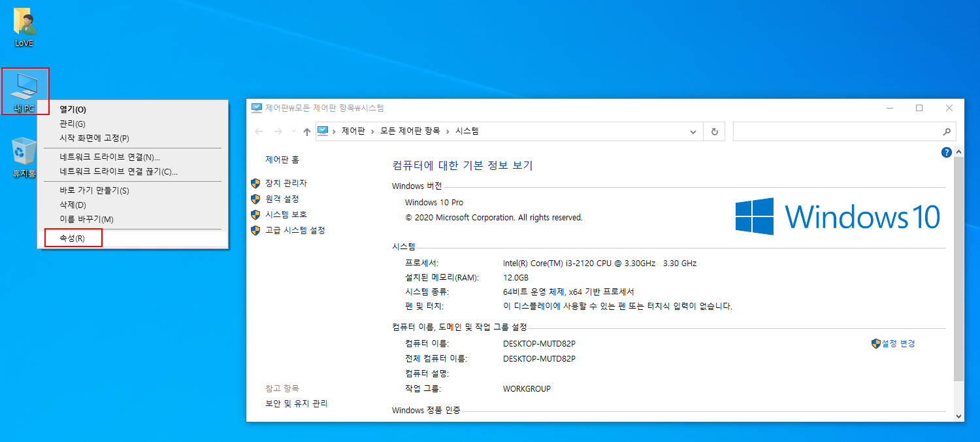Click the shield icon beside 시스템 보호

point(255,215)
